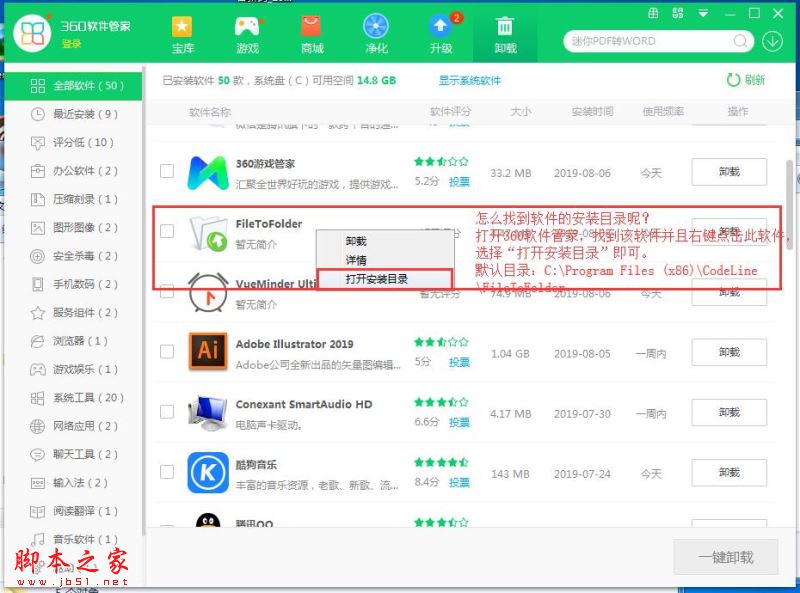Select 压缩刻录 (1) category

click(x=73, y=199)
